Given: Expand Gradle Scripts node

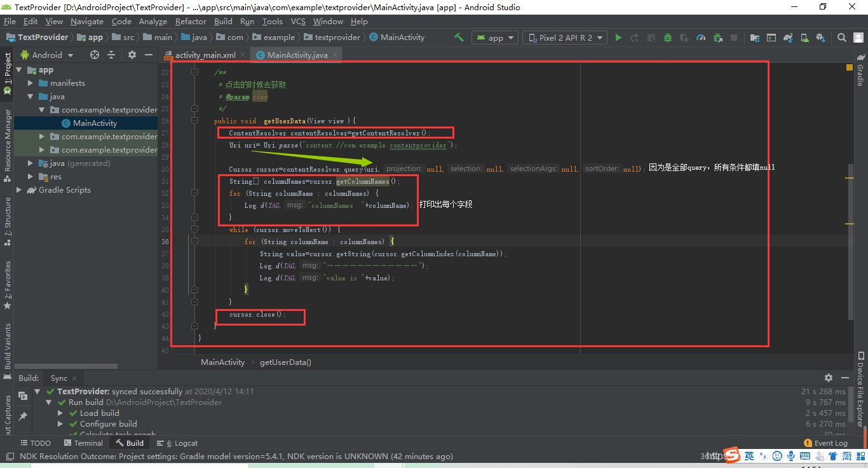Looking at the screenshot, I should tap(18, 190).
